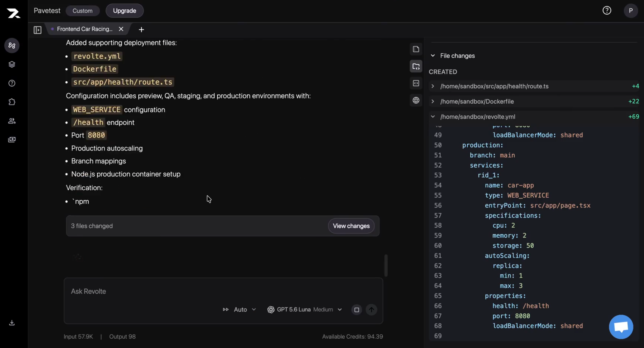644x348 pixels.
Task: Click the CREATED section heading
Action: pyautogui.click(x=443, y=72)
